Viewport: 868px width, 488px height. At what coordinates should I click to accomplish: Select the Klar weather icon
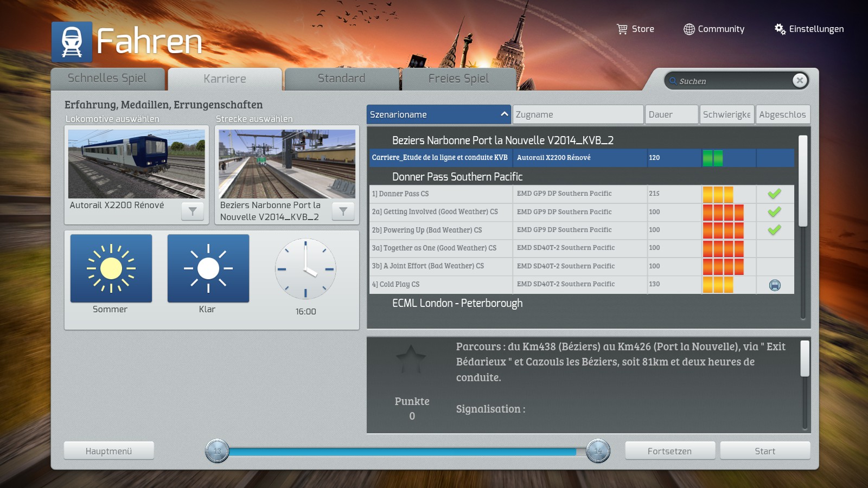point(208,268)
